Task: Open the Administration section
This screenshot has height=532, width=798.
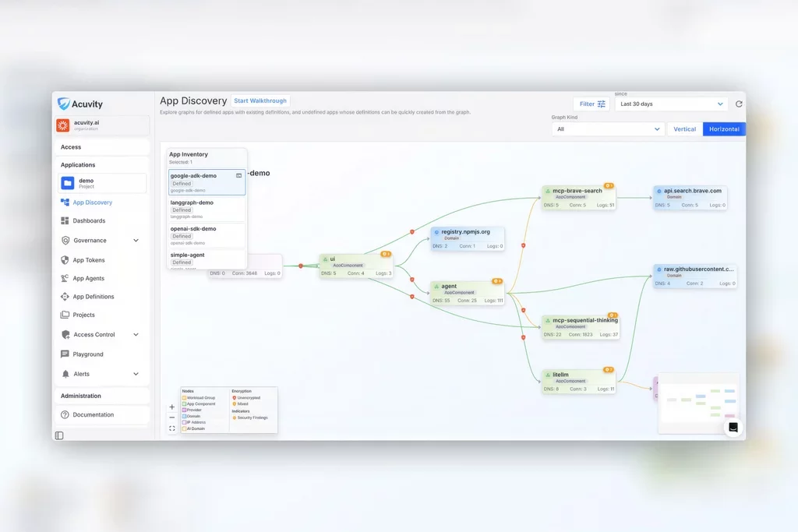Action: pos(102,396)
